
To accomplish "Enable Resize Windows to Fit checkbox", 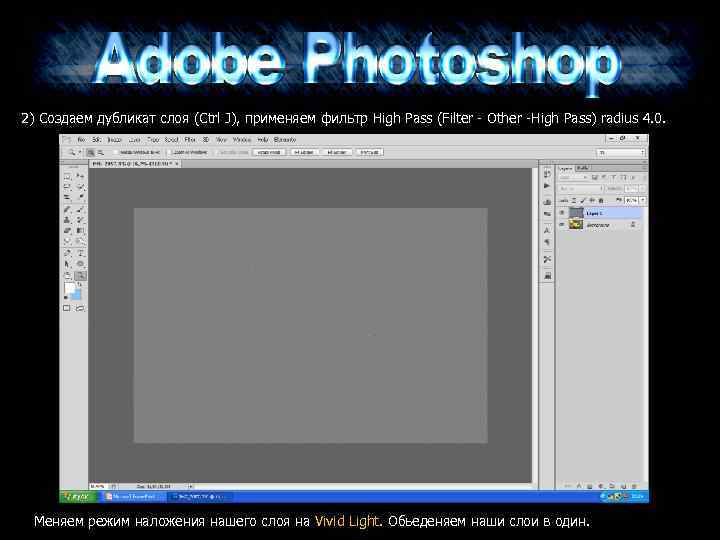I will point(115,152).
